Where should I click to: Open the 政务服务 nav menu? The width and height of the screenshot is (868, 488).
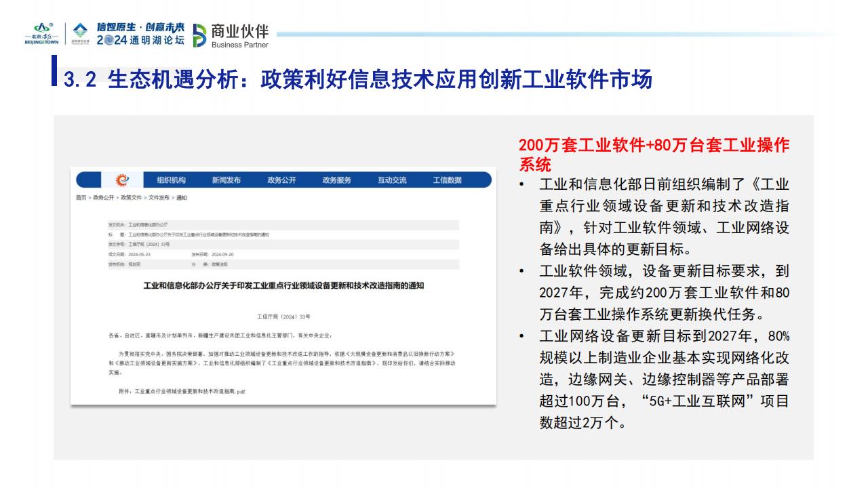click(x=337, y=180)
